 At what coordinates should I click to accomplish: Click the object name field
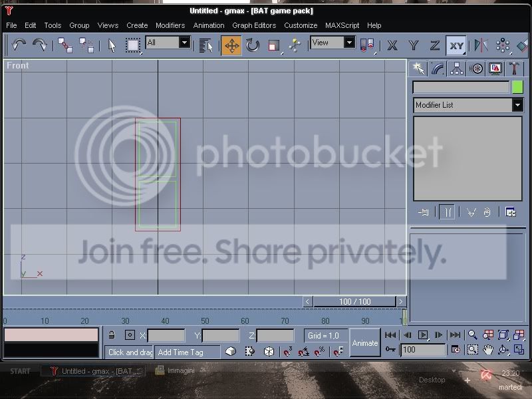pos(461,87)
